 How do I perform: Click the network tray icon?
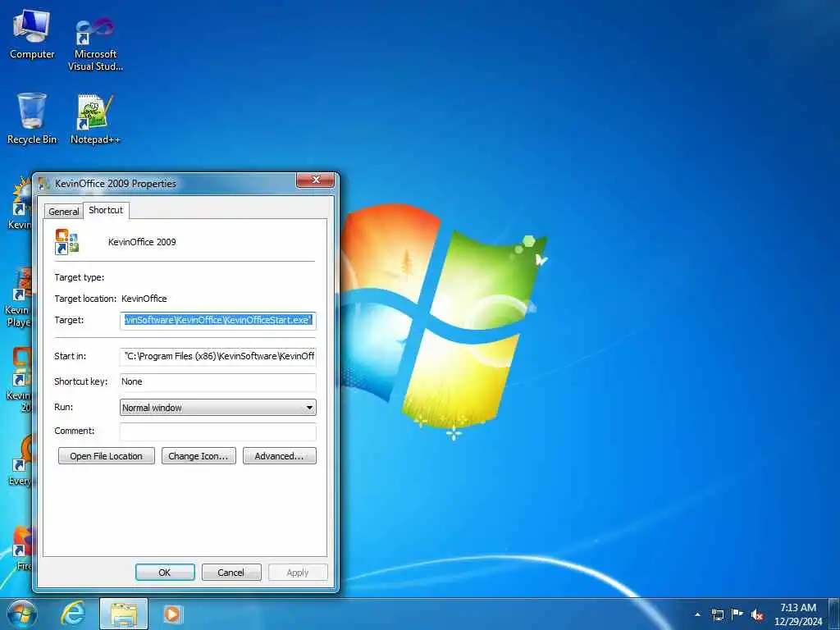click(x=717, y=614)
